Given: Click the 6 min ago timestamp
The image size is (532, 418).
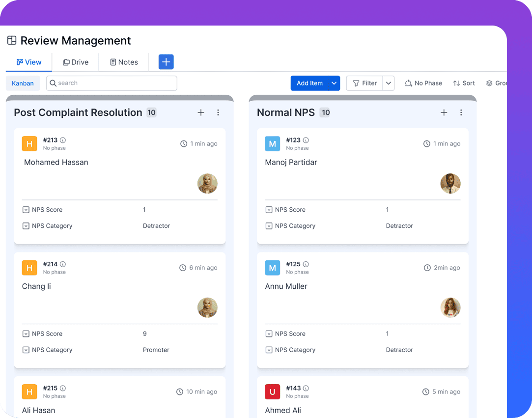Looking at the screenshot, I should pyautogui.click(x=203, y=268).
